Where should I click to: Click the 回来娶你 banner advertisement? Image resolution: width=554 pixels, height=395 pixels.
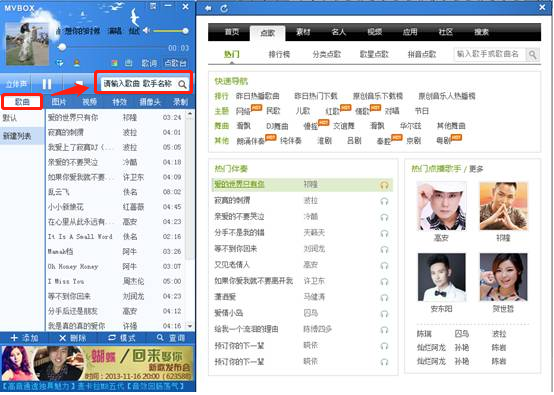tap(98, 364)
